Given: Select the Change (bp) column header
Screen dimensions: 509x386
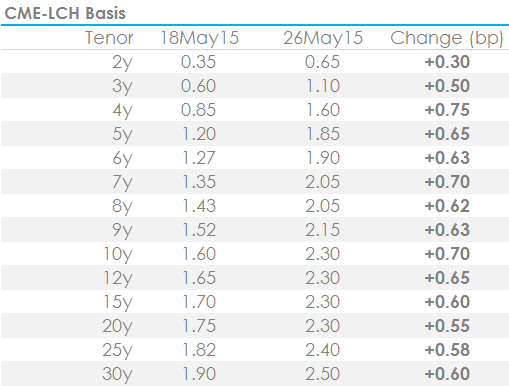Looking at the screenshot, I should (447, 39).
